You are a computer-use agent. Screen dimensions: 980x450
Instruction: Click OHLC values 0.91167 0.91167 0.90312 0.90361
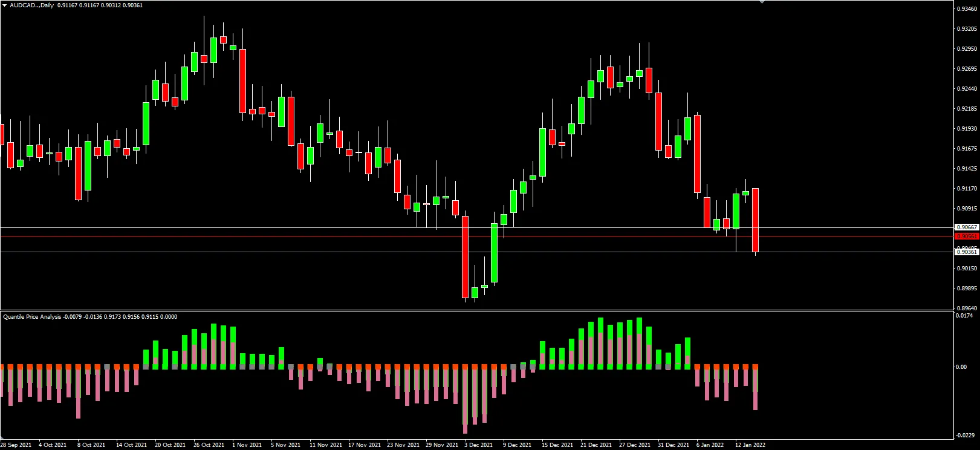(100, 5)
